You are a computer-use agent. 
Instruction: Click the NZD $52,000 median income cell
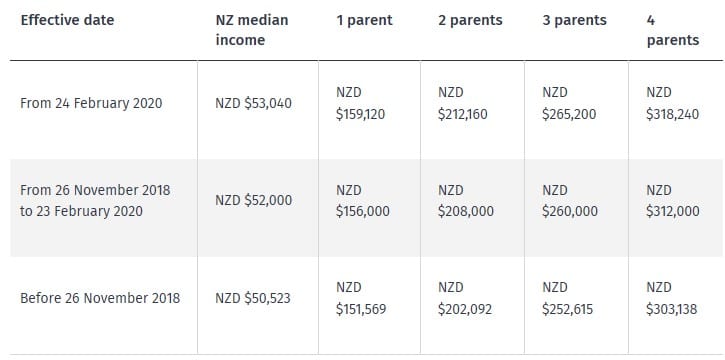point(253,200)
